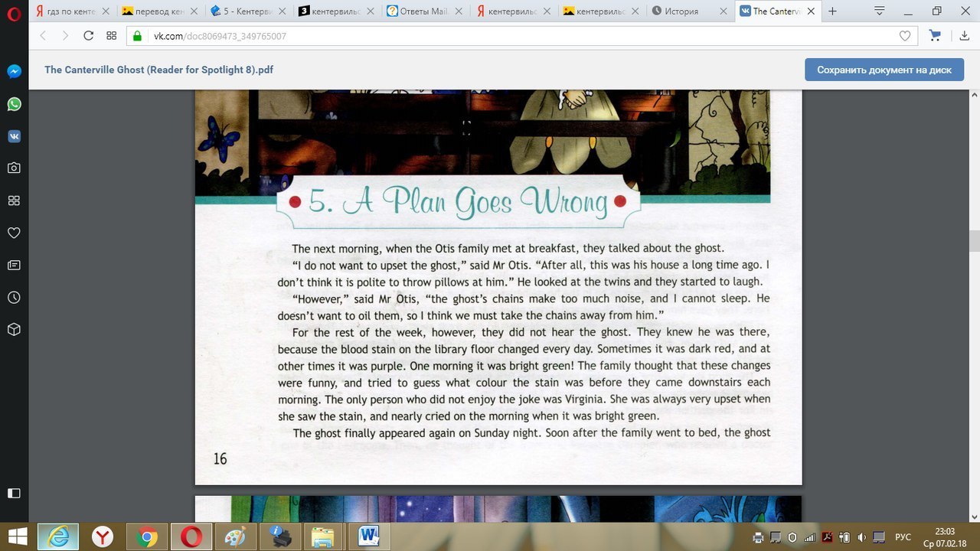
Task: Click the page vertical scrollbar thumb
Action: 974,240
